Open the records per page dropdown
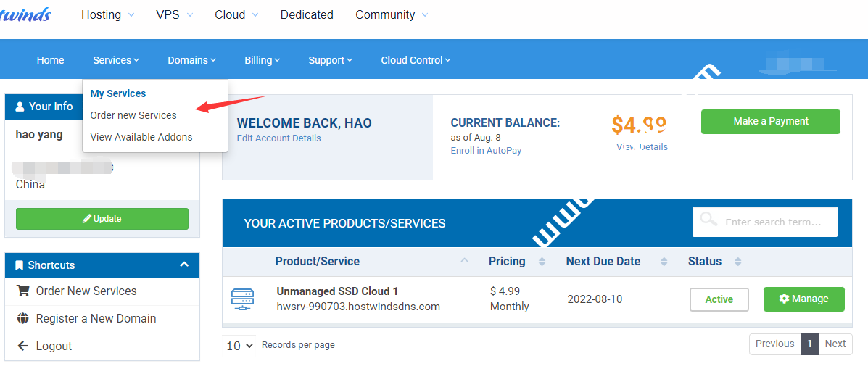 pos(239,346)
